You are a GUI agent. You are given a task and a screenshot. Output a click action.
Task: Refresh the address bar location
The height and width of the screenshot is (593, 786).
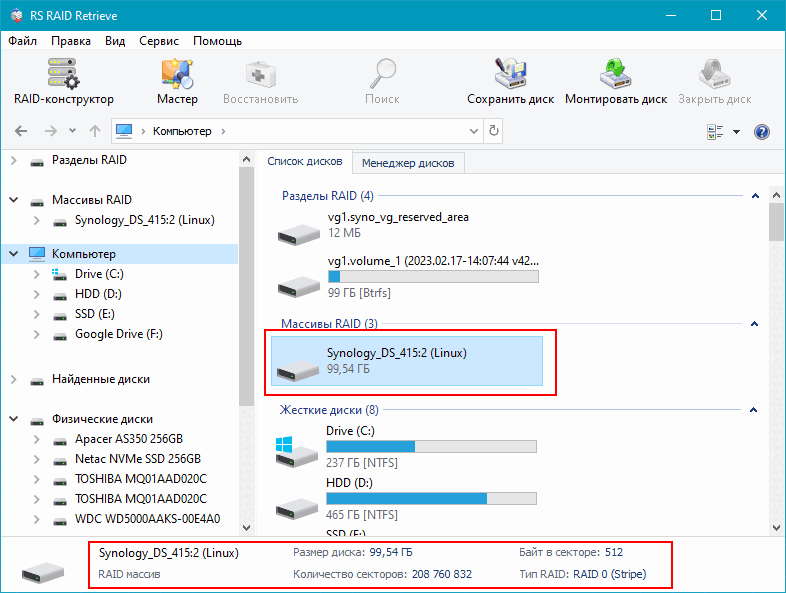[x=494, y=131]
